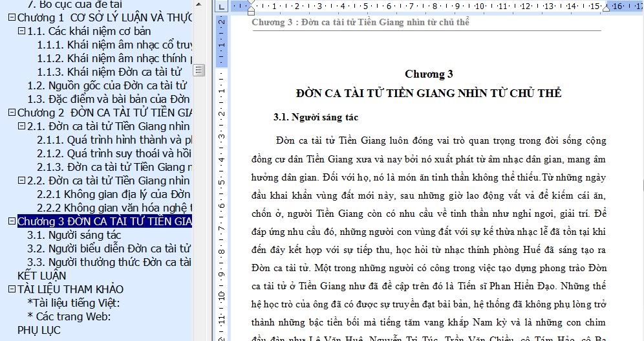644x341 pixels.
Task: Jump to 3.2. Người biểu diễn Đờn ca tài tử
Action: pyautogui.click(x=109, y=248)
